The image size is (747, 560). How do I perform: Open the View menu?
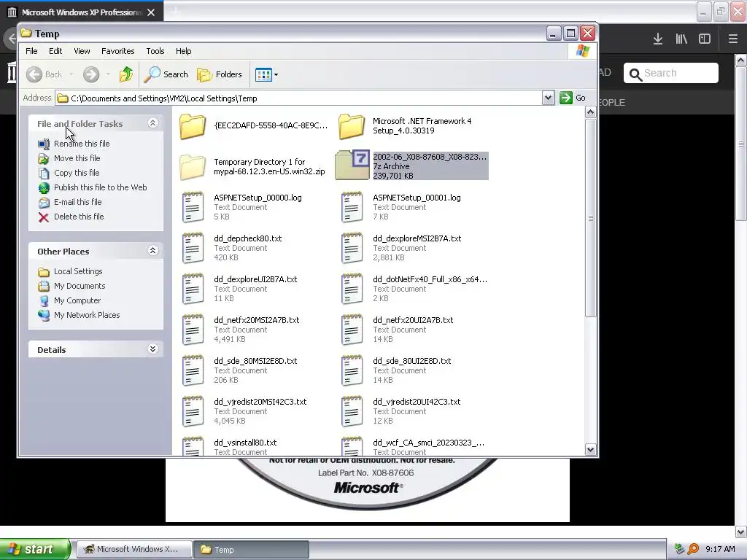pos(82,51)
